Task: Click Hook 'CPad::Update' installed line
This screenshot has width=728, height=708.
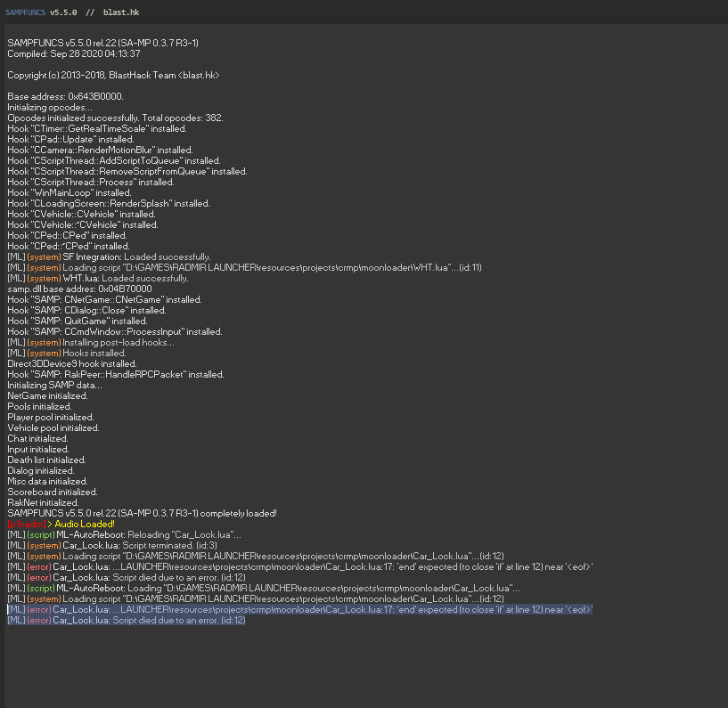Action: [x=70, y=139]
